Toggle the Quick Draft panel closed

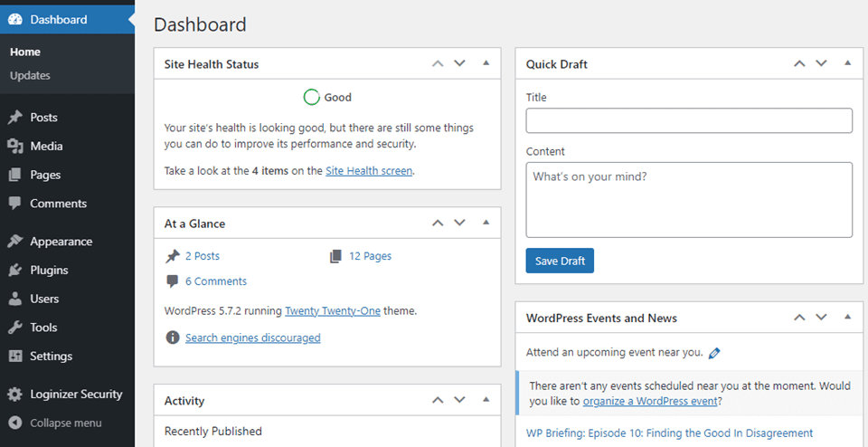click(847, 63)
